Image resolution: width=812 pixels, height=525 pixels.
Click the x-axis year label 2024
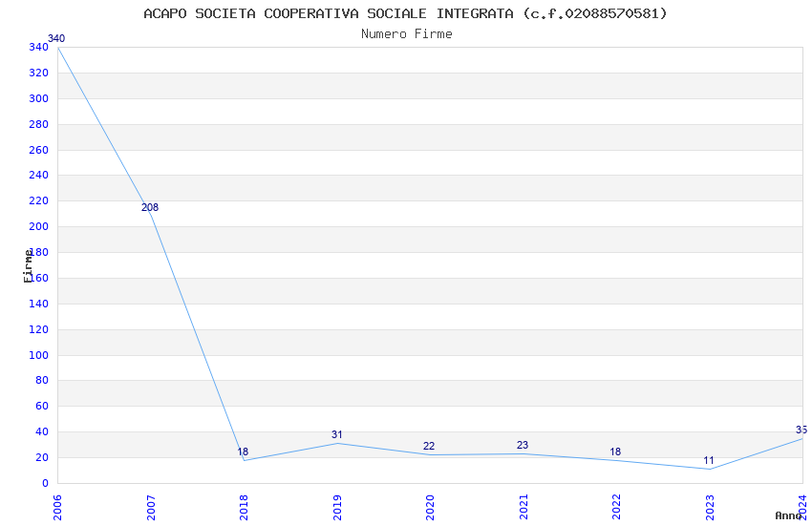click(802, 508)
